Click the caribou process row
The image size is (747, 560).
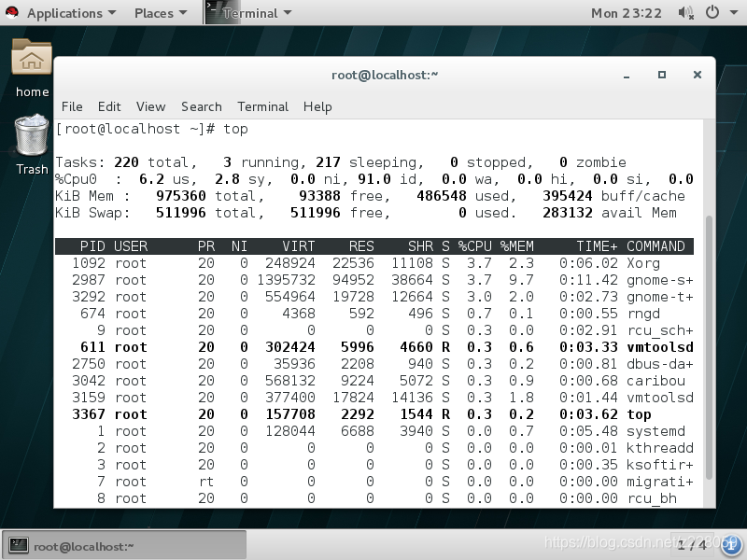pos(374,381)
